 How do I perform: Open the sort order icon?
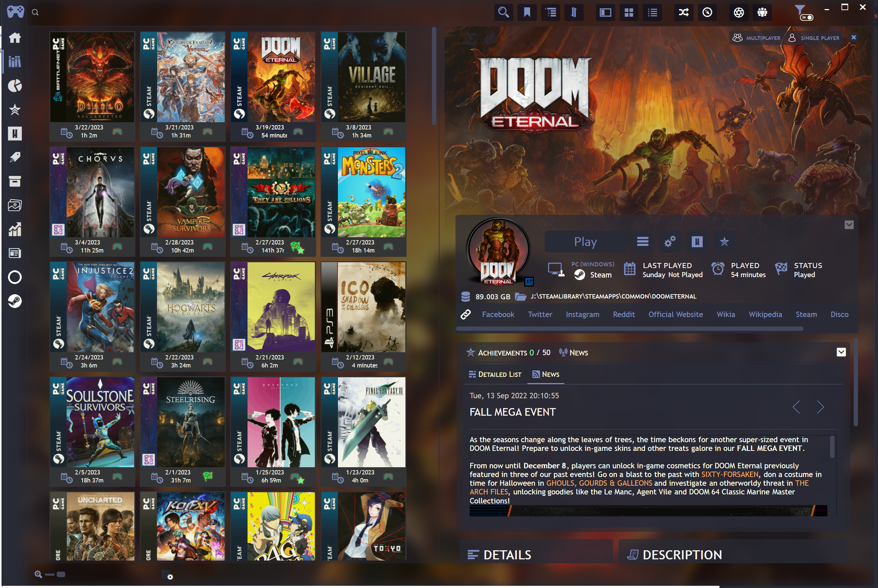pyautogui.click(x=574, y=12)
